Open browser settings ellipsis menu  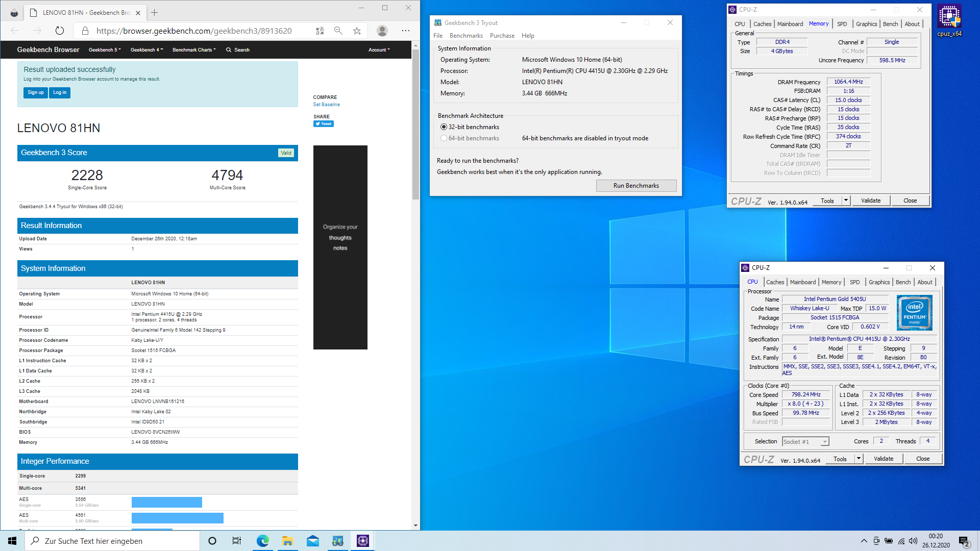tap(406, 31)
